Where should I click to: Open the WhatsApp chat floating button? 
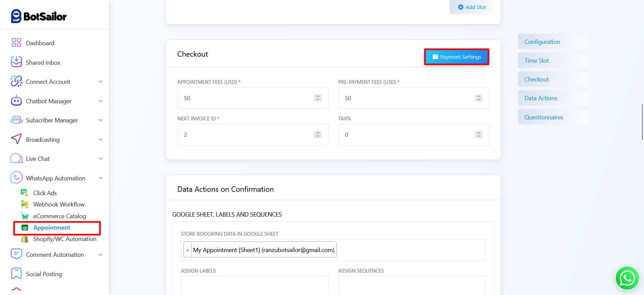pyautogui.click(x=627, y=278)
